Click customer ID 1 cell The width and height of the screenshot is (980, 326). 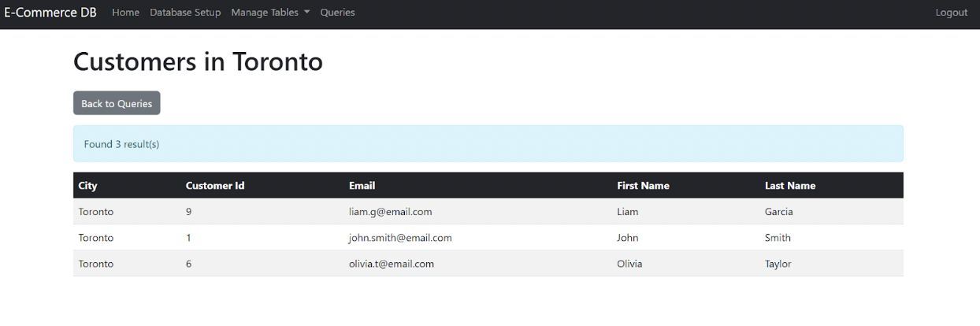(x=189, y=238)
